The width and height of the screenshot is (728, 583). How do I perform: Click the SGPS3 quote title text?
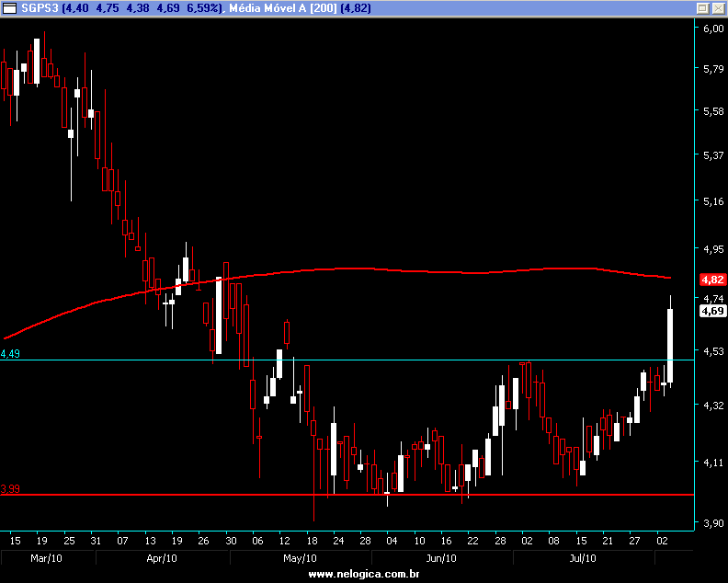(x=121, y=8)
